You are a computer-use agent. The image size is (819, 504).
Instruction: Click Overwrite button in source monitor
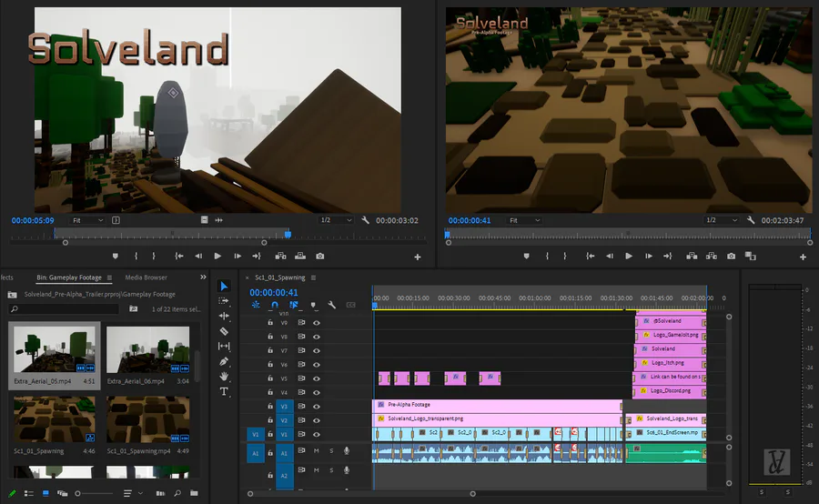[x=300, y=256]
